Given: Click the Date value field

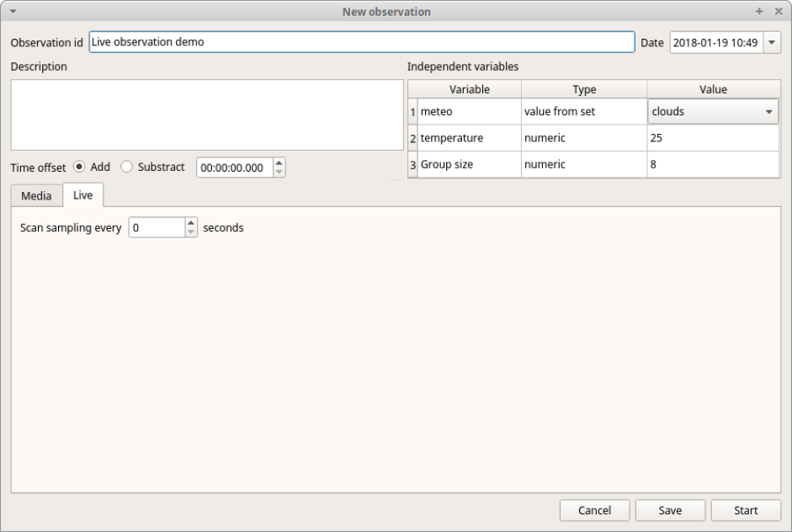Looking at the screenshot, I should pyautogui.click(x=716, y=42).
